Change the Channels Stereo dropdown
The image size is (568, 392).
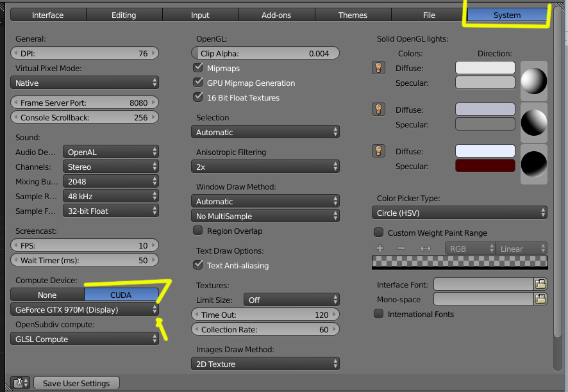pyautogui.click(x=111, y=167)
